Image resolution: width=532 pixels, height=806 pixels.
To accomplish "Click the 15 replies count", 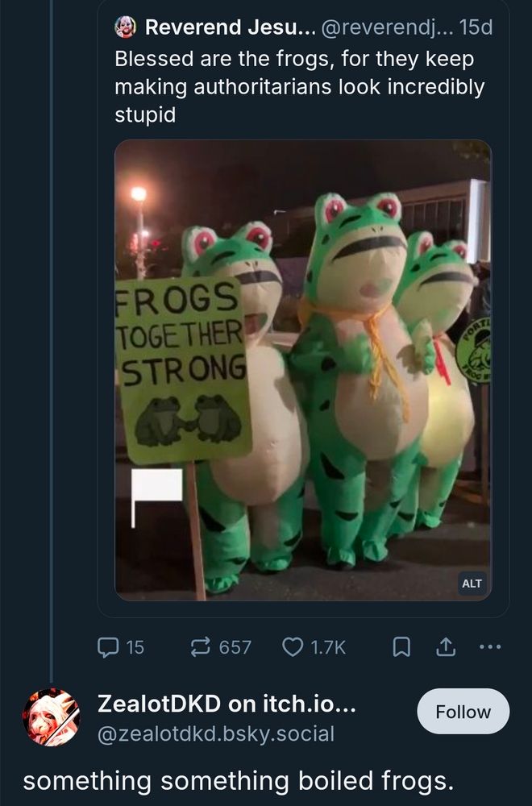I will click(135, 647).
